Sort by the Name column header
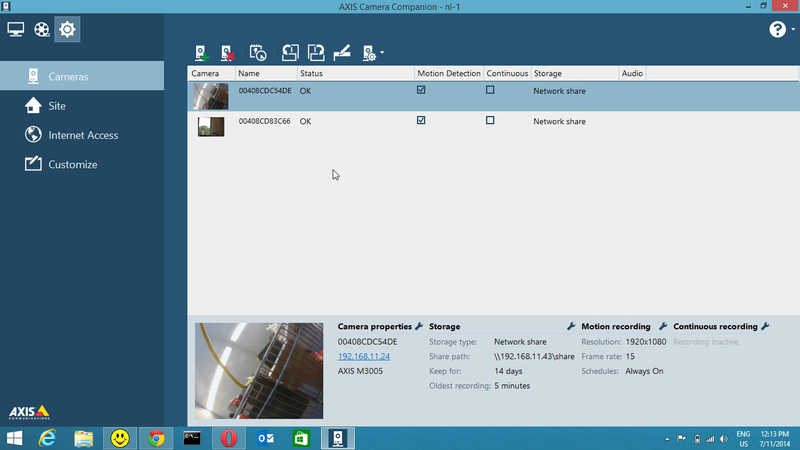Screen dimensions: 800x450 266,73
